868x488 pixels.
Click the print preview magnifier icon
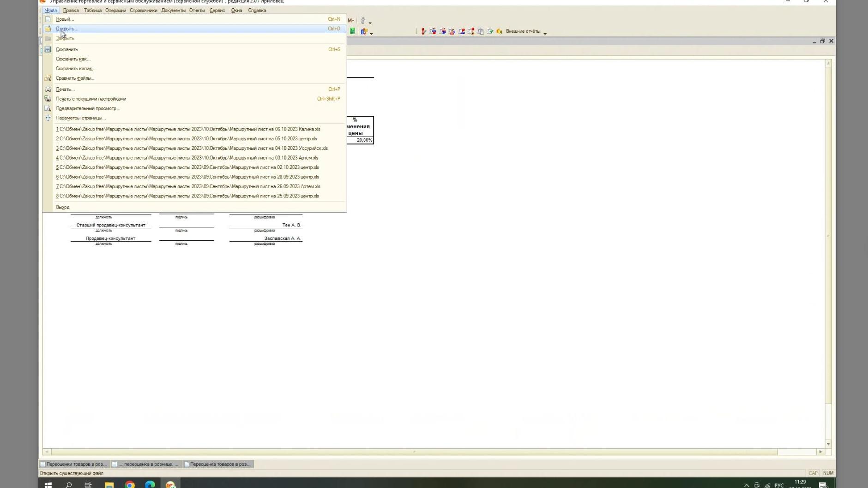point(48,108)
